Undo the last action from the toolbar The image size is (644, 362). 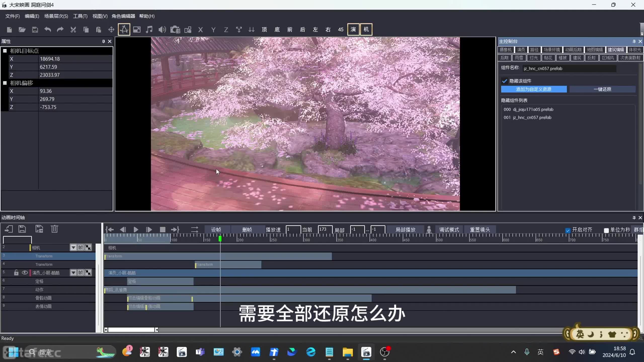coord(48,30)
